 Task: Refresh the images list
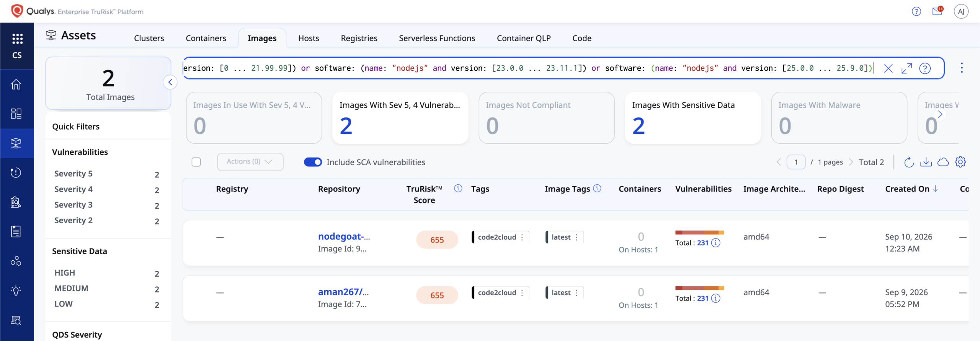[x=909, y=162]
